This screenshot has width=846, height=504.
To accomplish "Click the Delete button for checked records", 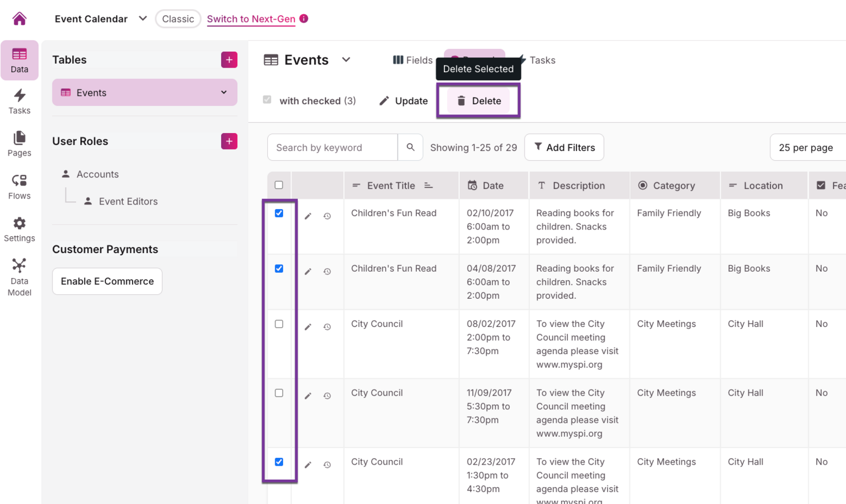I will pyautogui.click(x=479, y=101).
